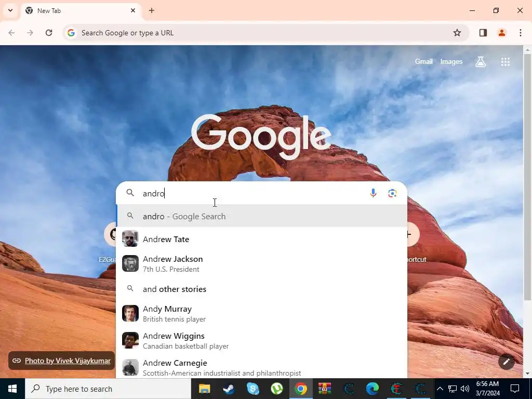Open a new tab with plus button
The image size is (532, 399).
(x=152, y=10)
